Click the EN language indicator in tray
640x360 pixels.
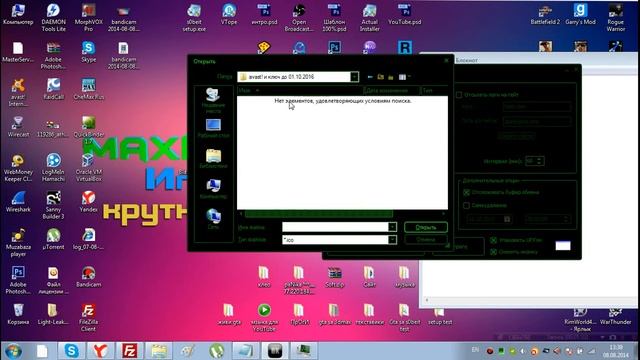tap(475, 350)
